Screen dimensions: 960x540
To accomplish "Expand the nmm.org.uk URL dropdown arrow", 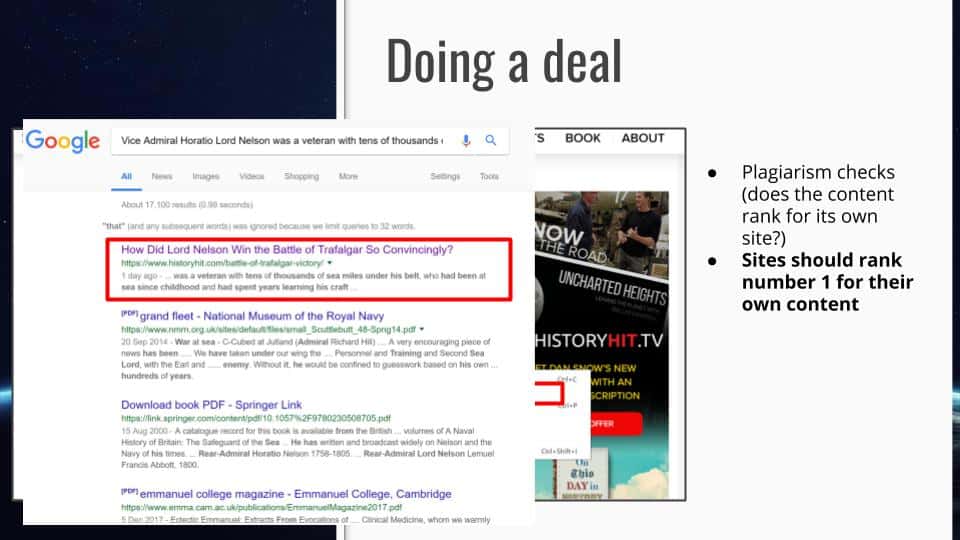I will coord(422,329).
